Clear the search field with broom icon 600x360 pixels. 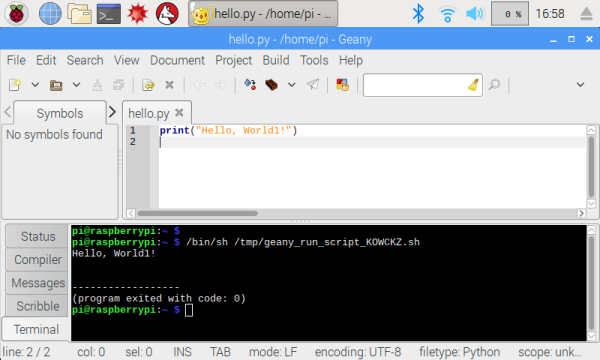pyautogui.click(x=474, y=85)
